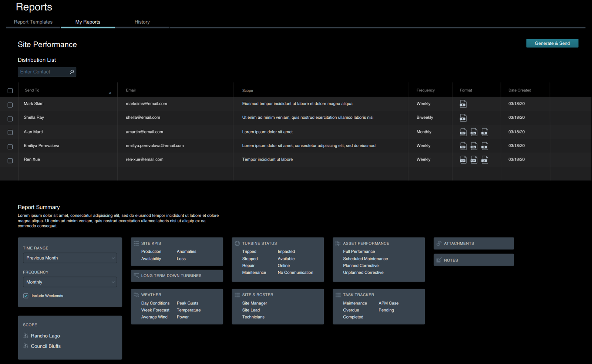Click the Rancho Lago turbine icon
The image size is (592, 364).
[x=26, y=336]
